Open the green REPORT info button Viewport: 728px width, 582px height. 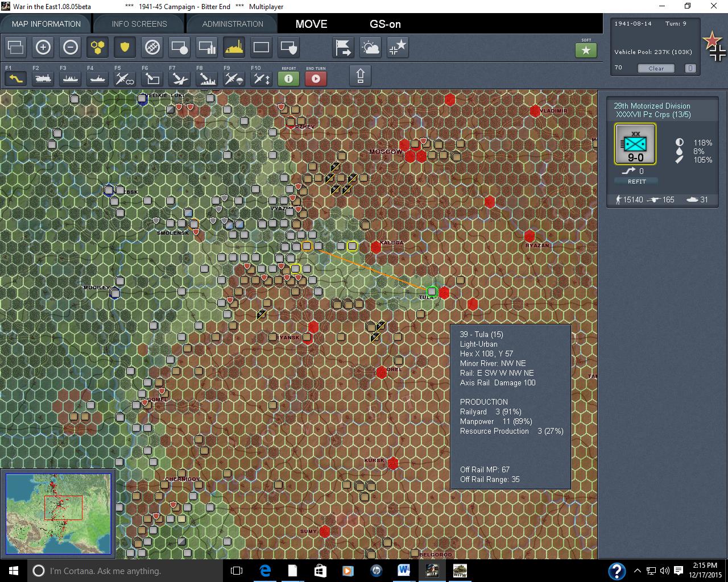point(289,78)
